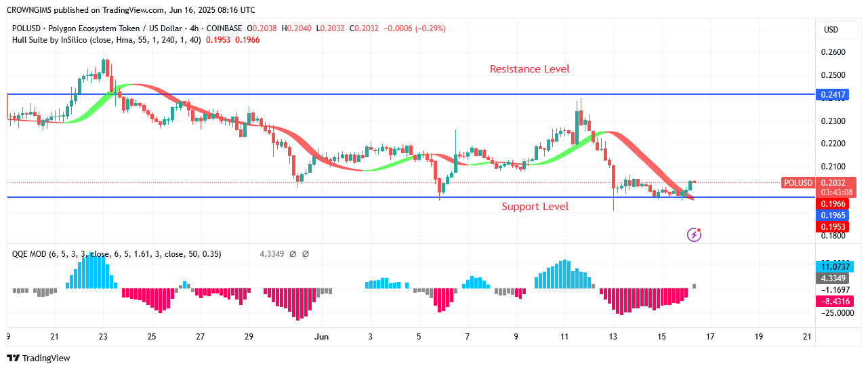Viewport: 868px width, 370px height.
Task: Click the red 0.1966 Hull price tag
Action: coord(833,204)
